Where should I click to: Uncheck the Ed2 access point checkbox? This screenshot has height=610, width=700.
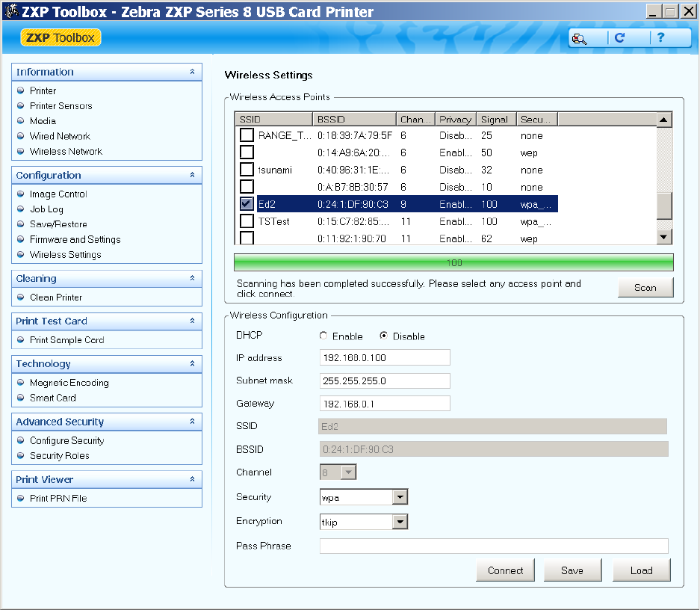pyautogui.click(x=247, y=203)
